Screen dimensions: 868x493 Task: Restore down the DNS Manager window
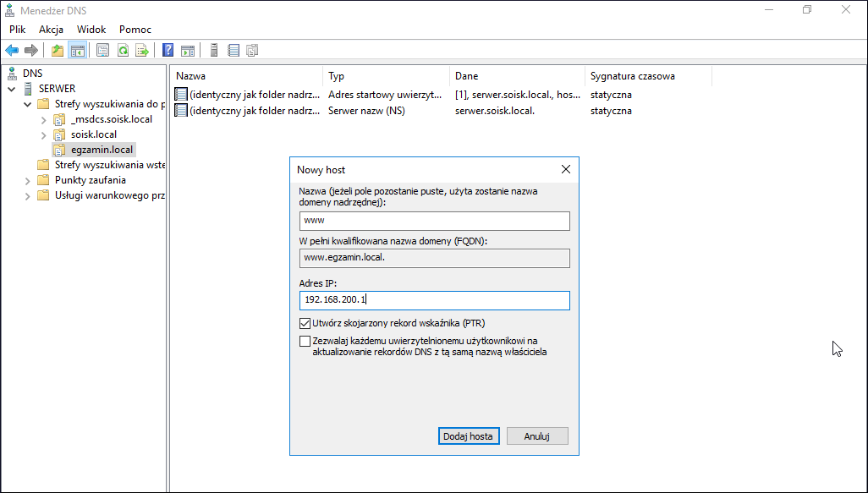click(x=807, y=10)
